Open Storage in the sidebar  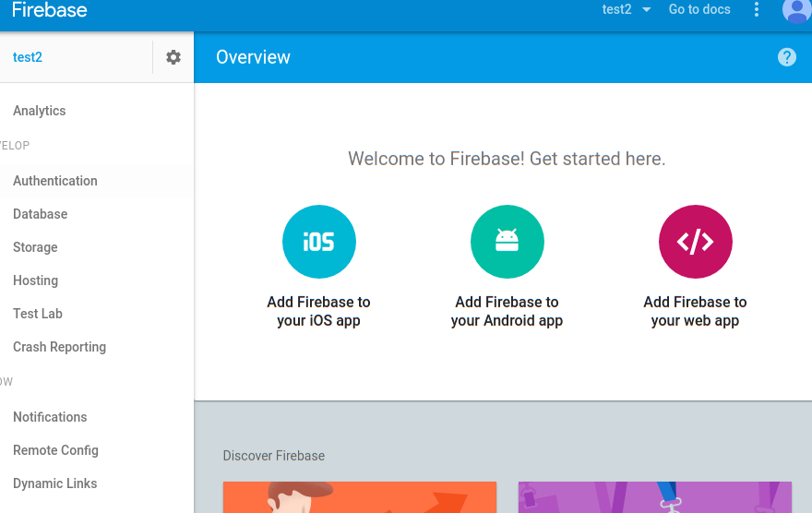(x=35, y=247)
